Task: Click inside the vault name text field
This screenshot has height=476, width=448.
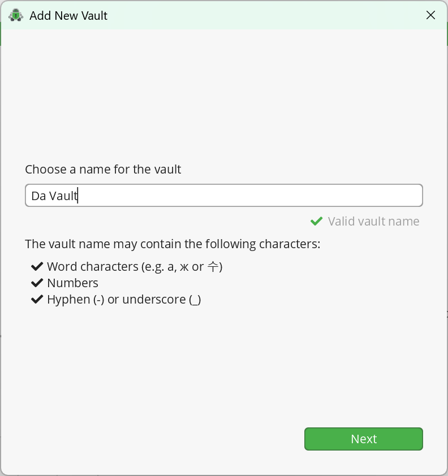Action: click(x=223, y=195)
